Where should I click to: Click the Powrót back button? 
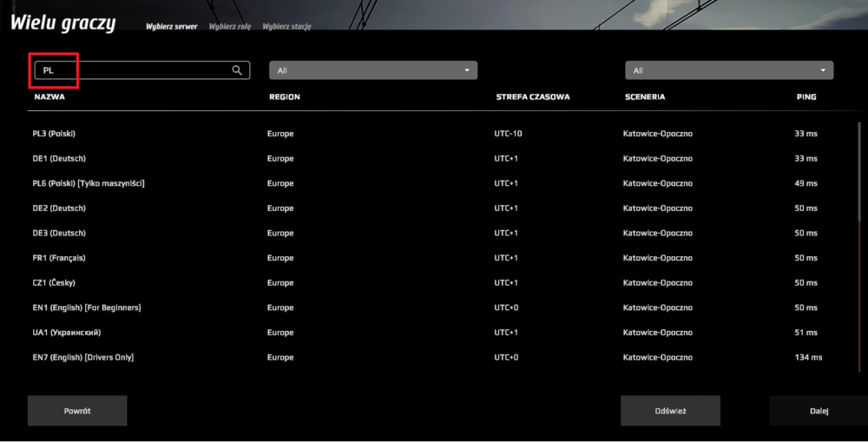[77, 411]
